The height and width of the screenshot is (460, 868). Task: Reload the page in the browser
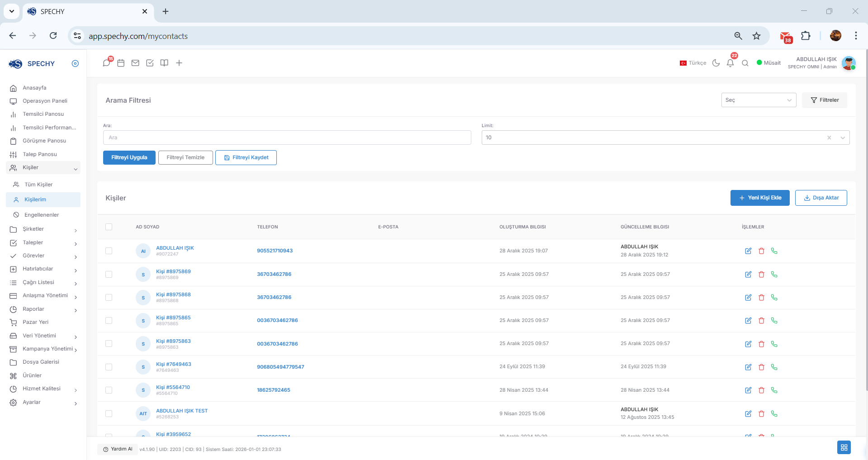pyautogui.click(x=53, y=36)
